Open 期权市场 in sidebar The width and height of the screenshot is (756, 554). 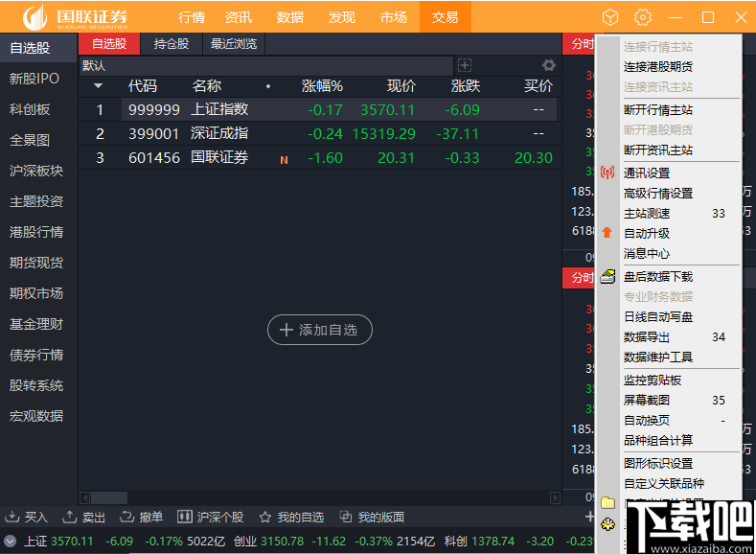pos(38,293)
